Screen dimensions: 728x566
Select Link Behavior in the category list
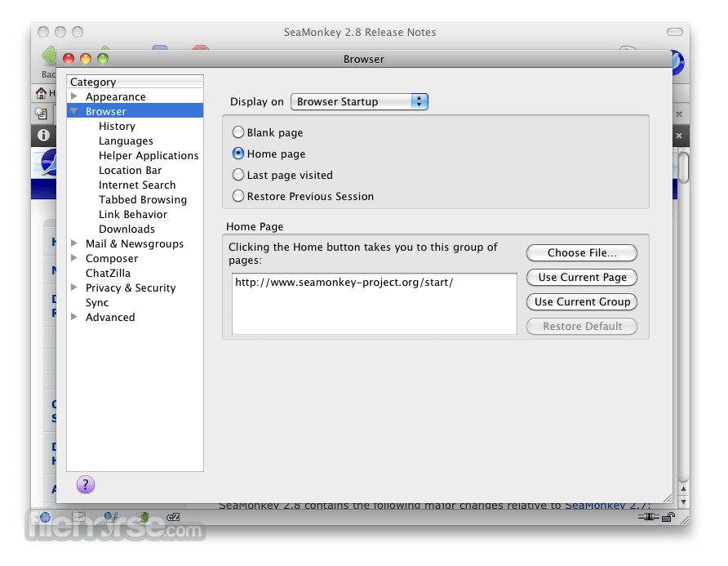pos(133,214)
